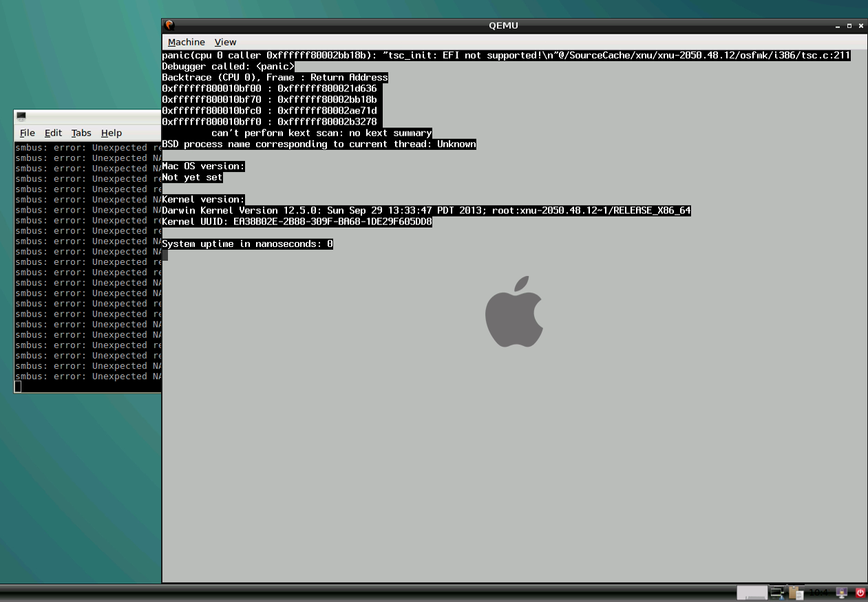
Task: Open the Machine menu in QEMU
Action: pos(186,42)
